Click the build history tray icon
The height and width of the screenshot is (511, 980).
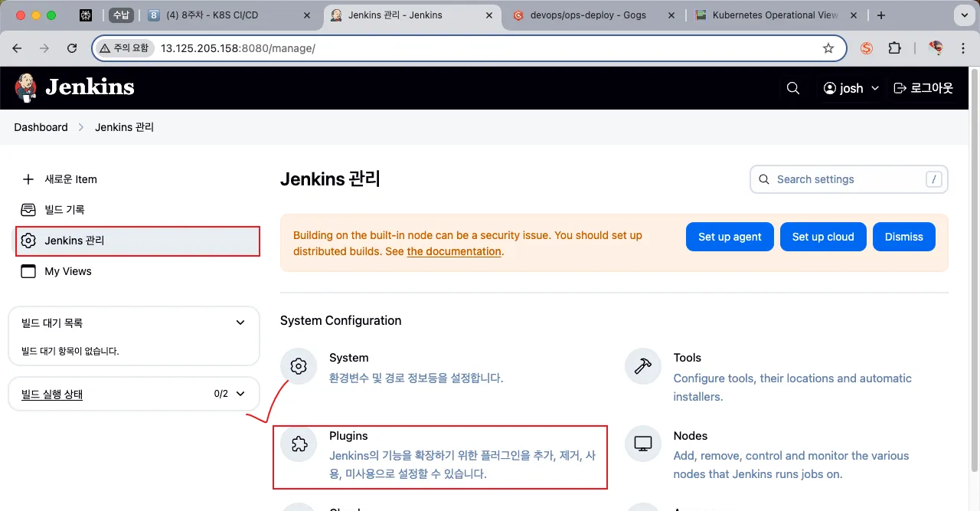coord(28,210)
